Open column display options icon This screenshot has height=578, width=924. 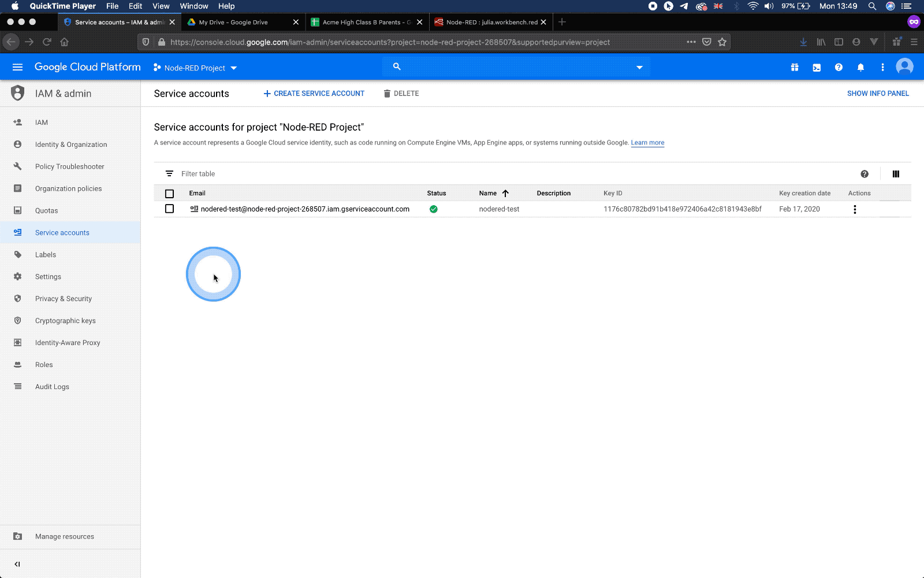pyautogui.click(x=896, y=174)
